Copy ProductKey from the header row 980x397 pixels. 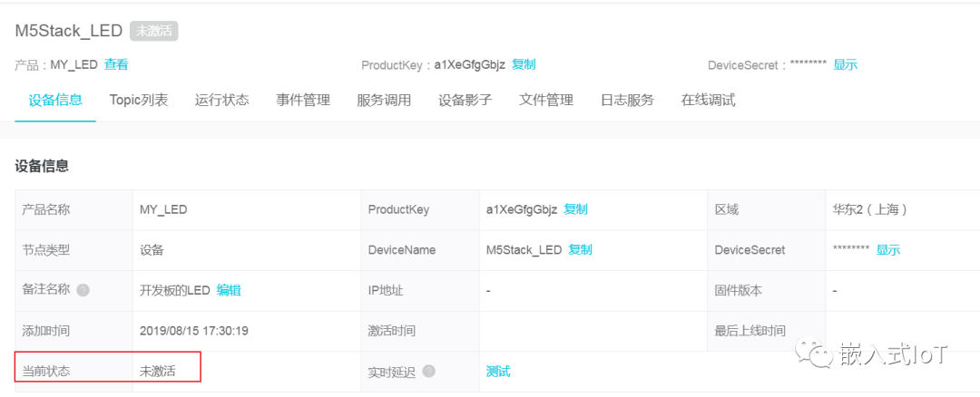coord(524,64)
